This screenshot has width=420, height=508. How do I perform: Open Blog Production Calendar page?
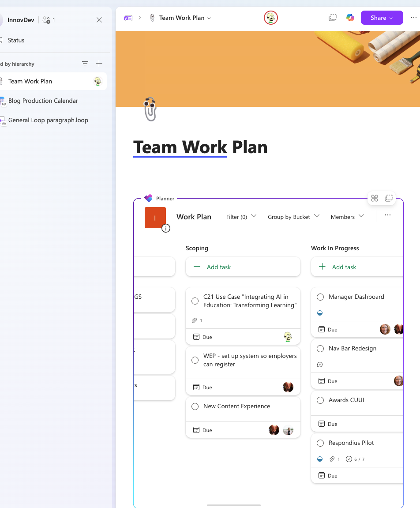click(x=43, y=101)
